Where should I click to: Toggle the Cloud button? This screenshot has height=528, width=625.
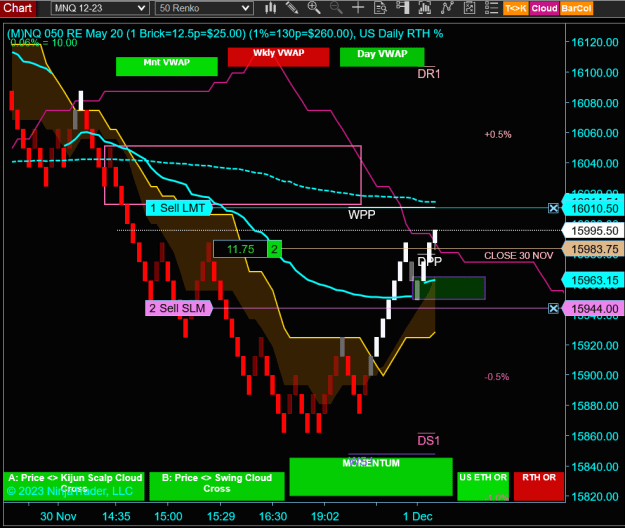544,8
